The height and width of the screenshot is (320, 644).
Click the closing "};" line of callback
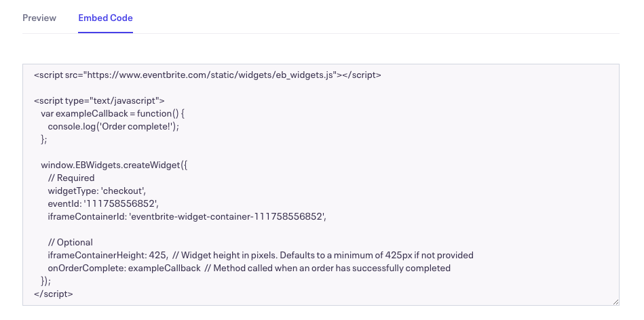click(44, 140)
